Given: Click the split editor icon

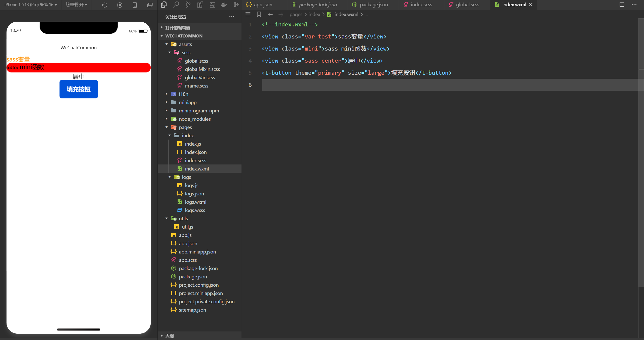Looking at the screenshot, I should pyautogui.click(x=622, y=5).
